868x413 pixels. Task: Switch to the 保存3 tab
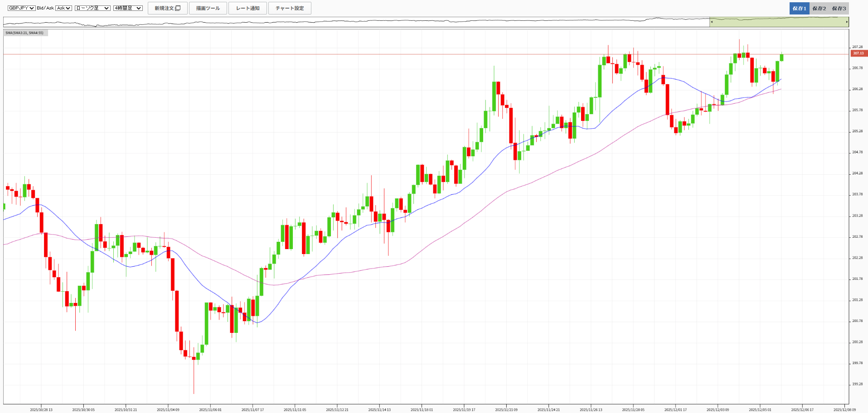pyautogui.click(x=839, y=8)
